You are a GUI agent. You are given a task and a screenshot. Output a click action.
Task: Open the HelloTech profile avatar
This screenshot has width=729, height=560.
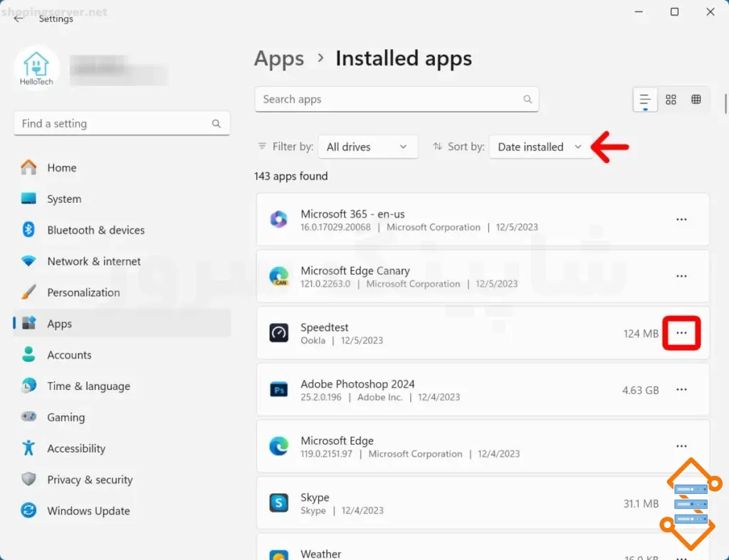[x=36, y=68]
